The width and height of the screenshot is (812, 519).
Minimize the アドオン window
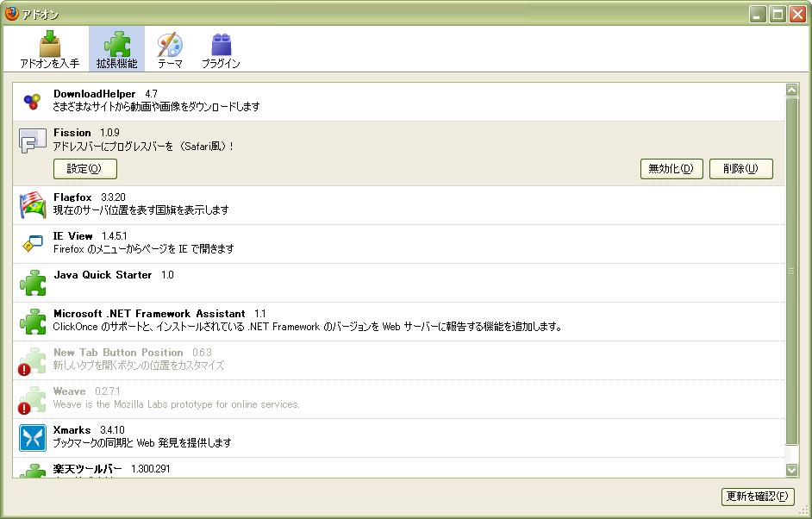758,14
